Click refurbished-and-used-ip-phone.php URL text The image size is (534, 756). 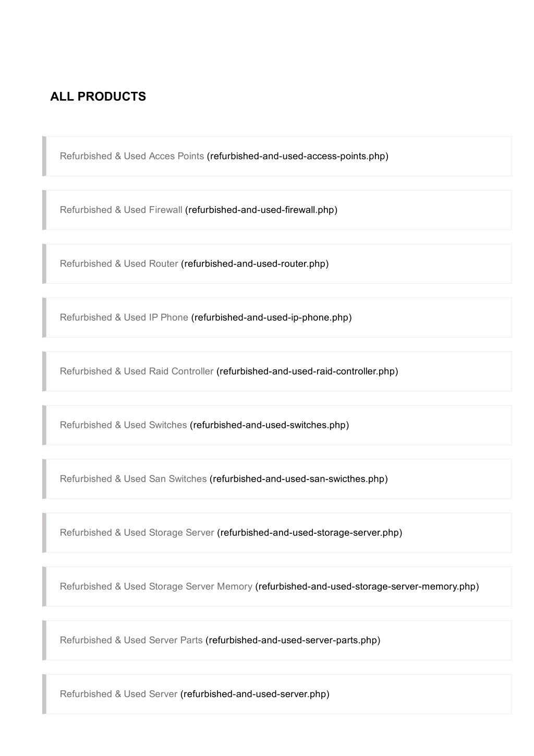coord(272,317)
